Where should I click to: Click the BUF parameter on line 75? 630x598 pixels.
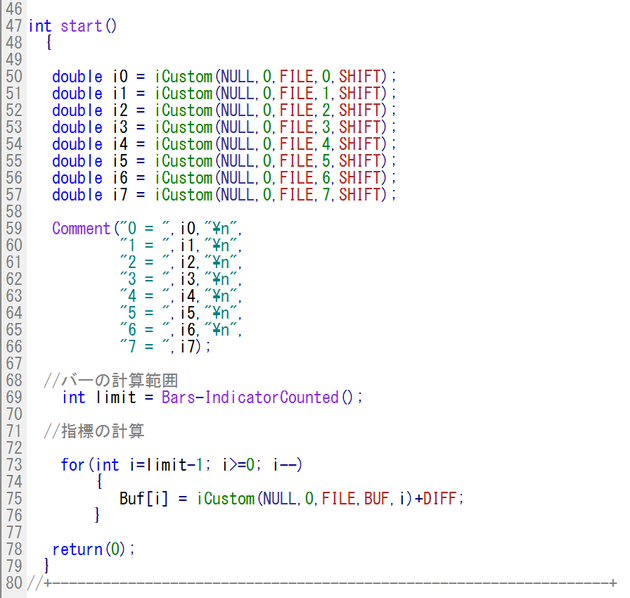coord(376,499)
